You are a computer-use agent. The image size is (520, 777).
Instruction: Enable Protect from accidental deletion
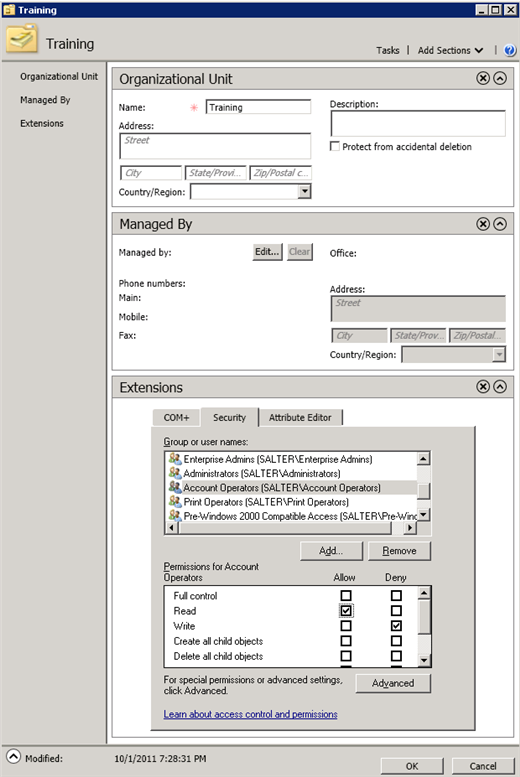[x=335, y=146]
